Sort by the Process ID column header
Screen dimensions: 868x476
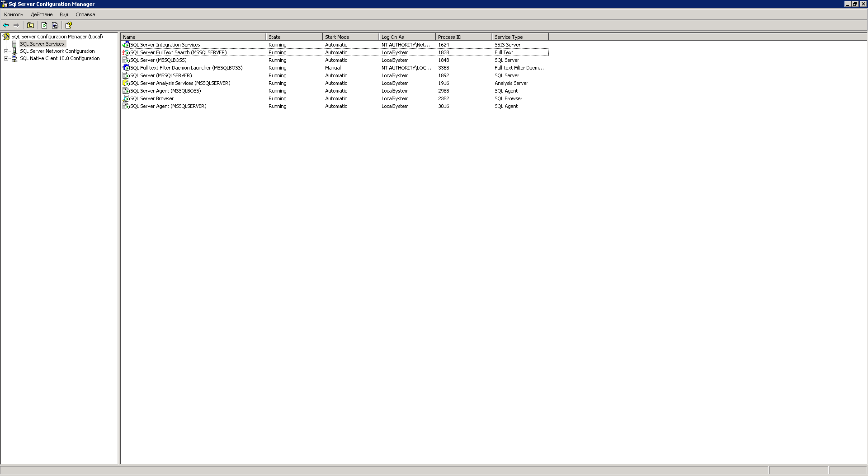(464, 37)
